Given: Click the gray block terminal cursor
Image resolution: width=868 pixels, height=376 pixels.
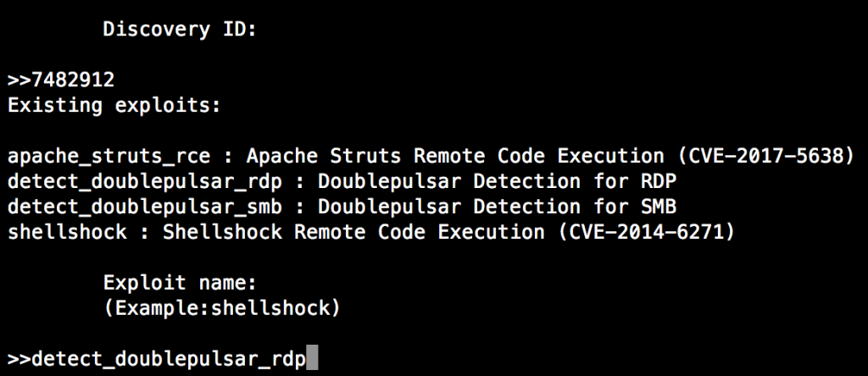Looking at the screenshot, I should pyautogui.click(x=312, y=357).
